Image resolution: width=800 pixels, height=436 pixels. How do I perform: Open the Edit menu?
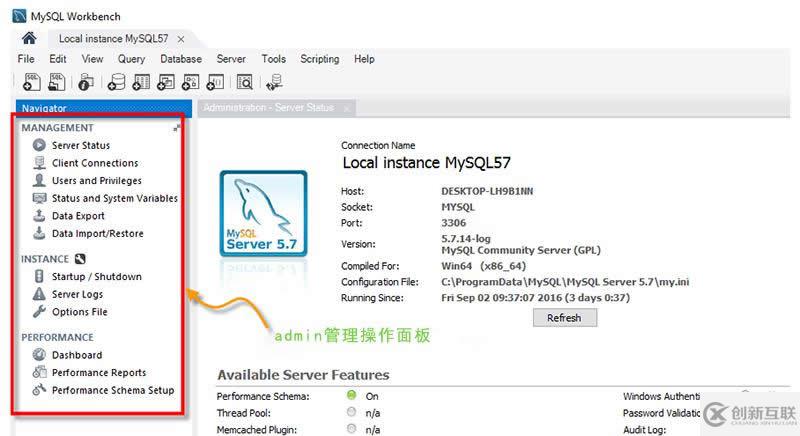(58, 59)
